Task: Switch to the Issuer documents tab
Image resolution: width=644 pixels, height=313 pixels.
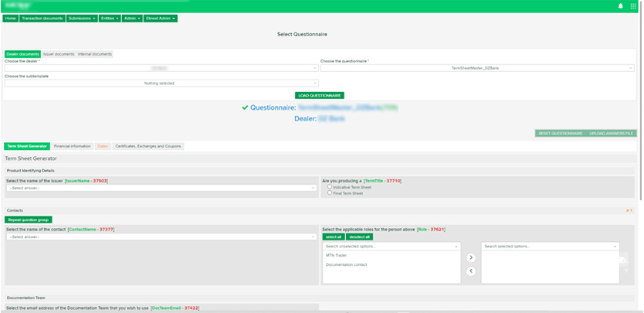Action: [59, 54]
